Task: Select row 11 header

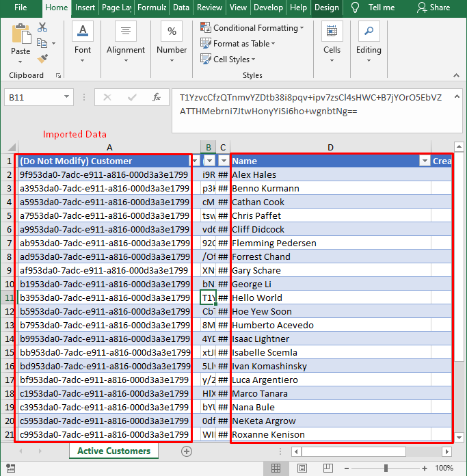Action: (9, 297)
